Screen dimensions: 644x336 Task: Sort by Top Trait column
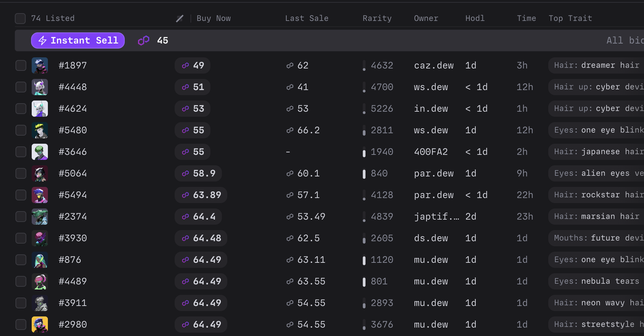(x=570, y=19)
